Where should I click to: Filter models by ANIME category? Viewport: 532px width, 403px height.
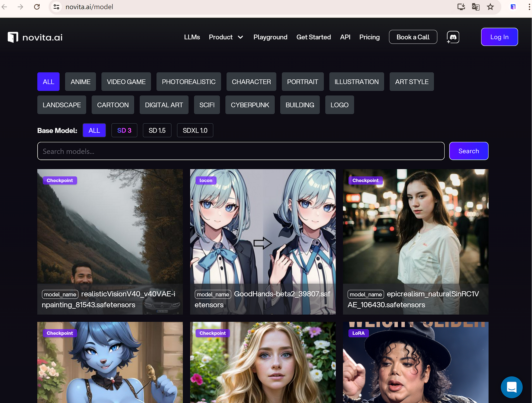pyautogui.click(x=80, y=82)
